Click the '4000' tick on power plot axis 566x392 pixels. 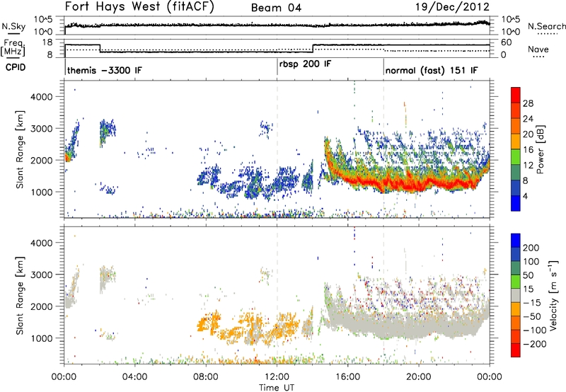point(41,97)
